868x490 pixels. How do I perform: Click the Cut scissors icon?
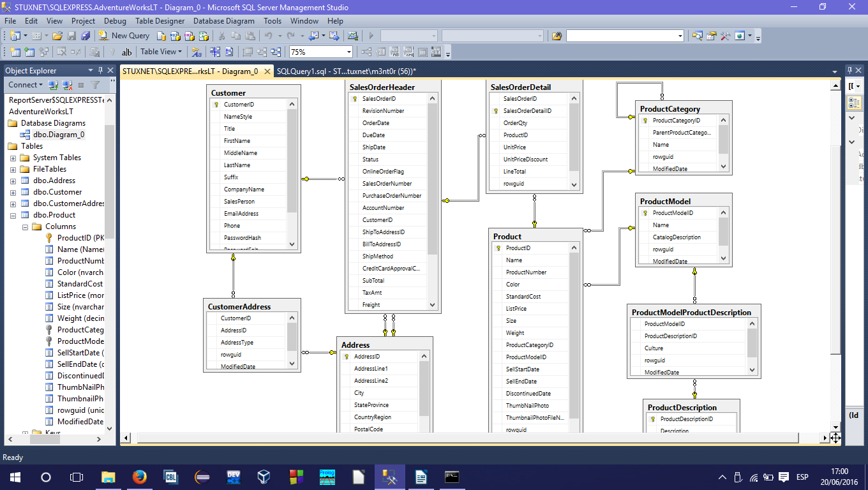tap(222, 36)
